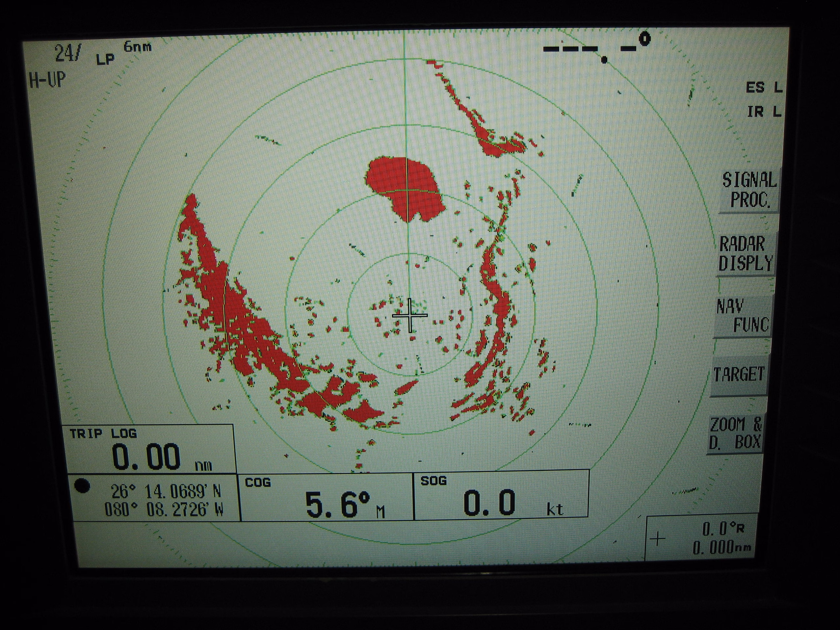
Task: Click the COG 5.6° data box
Action: point(326,497)
